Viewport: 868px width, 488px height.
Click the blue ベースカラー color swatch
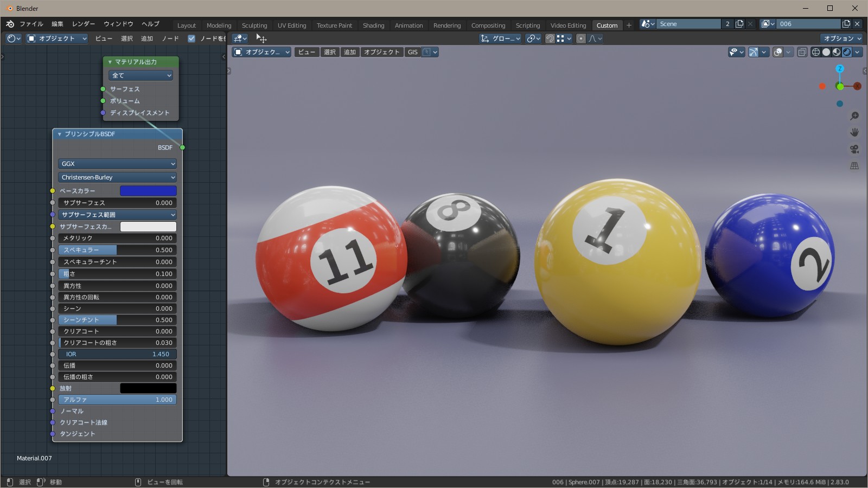(x=148, y=191)
